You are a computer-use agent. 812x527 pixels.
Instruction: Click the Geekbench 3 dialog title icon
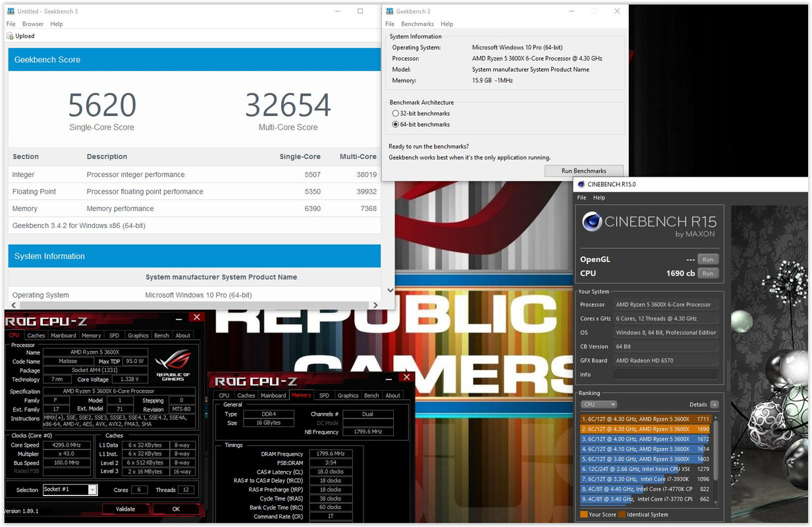click(x=390, y=11)
